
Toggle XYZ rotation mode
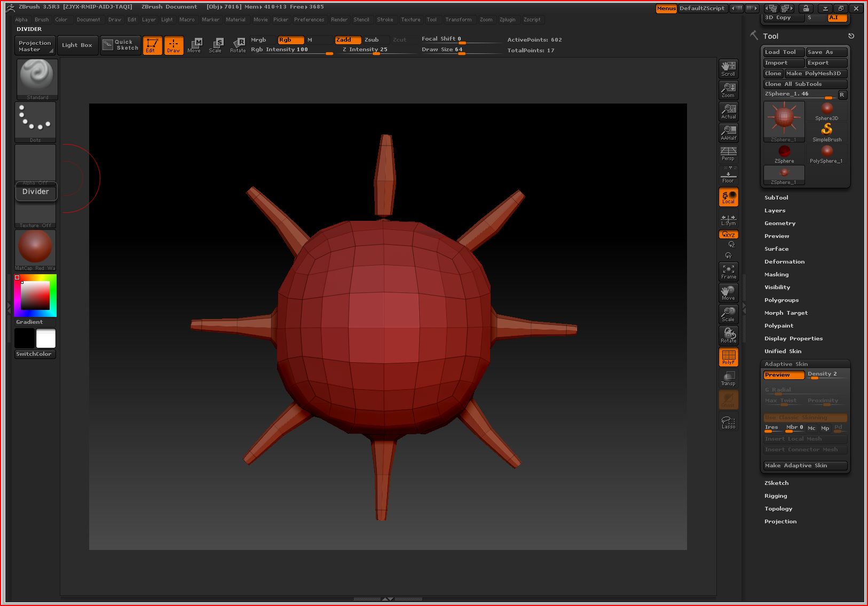[729, 234]
